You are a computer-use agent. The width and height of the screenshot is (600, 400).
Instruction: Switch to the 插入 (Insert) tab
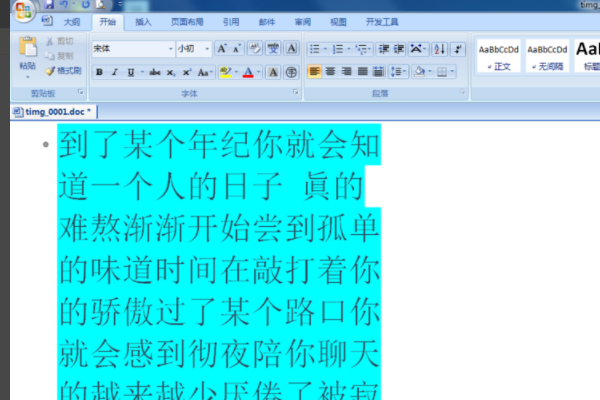[143, 22]
